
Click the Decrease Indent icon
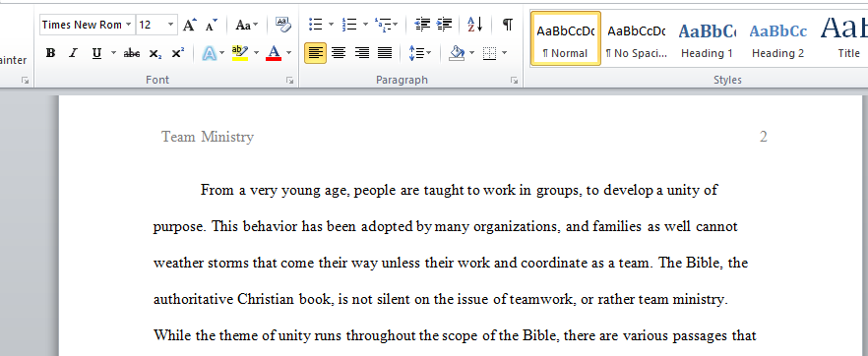(422, 25)
